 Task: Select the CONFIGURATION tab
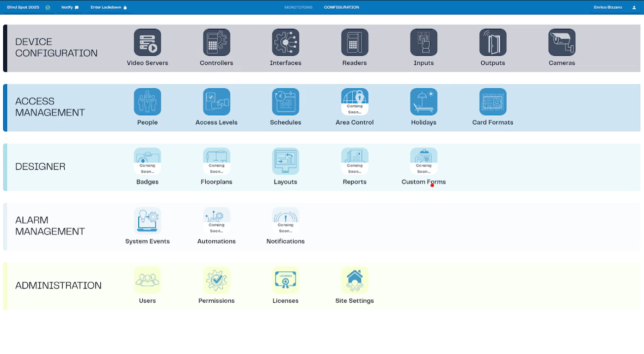341,7
